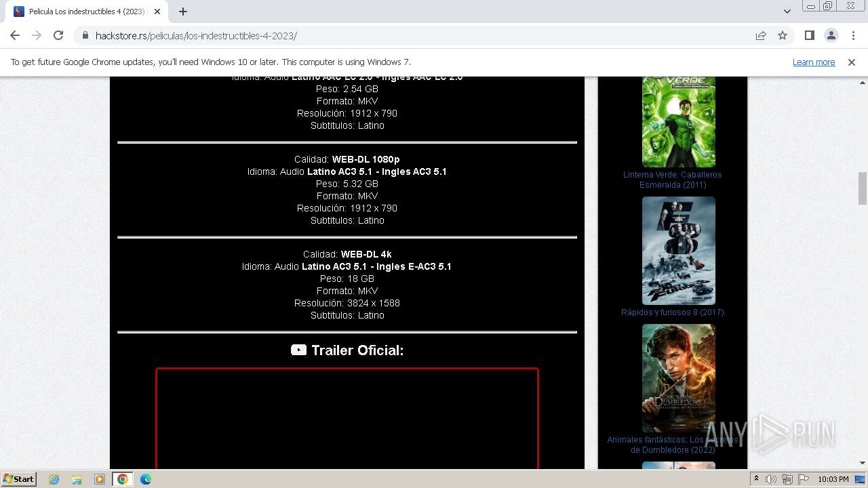
Task: Launch Internet Explorer from the taskbar
Action: [x=54, y=479]
